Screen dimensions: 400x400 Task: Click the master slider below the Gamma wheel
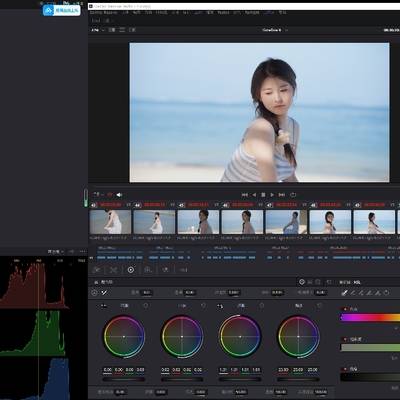click(182, 379)
